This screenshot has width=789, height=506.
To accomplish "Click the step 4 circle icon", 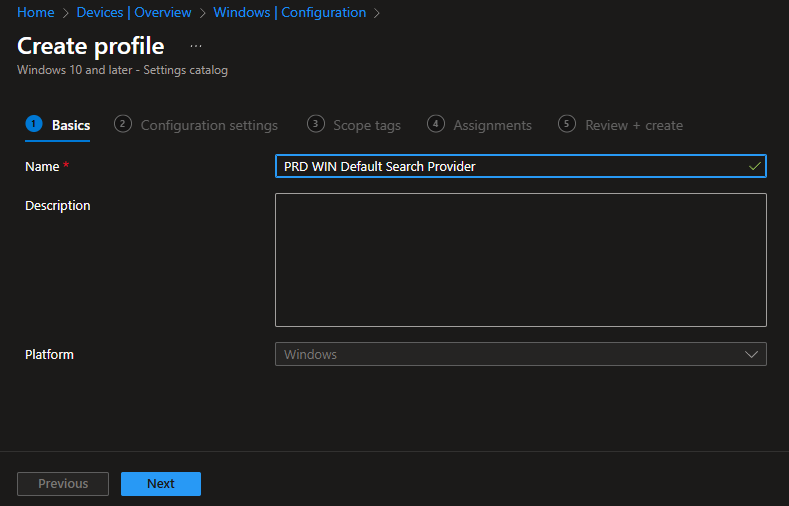I will click(436, 124).
